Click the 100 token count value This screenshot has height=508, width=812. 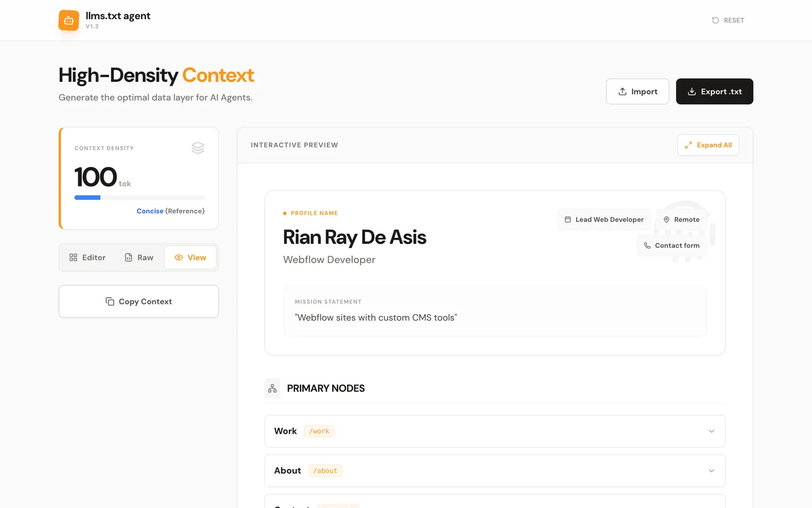click(x=95, y=177)
